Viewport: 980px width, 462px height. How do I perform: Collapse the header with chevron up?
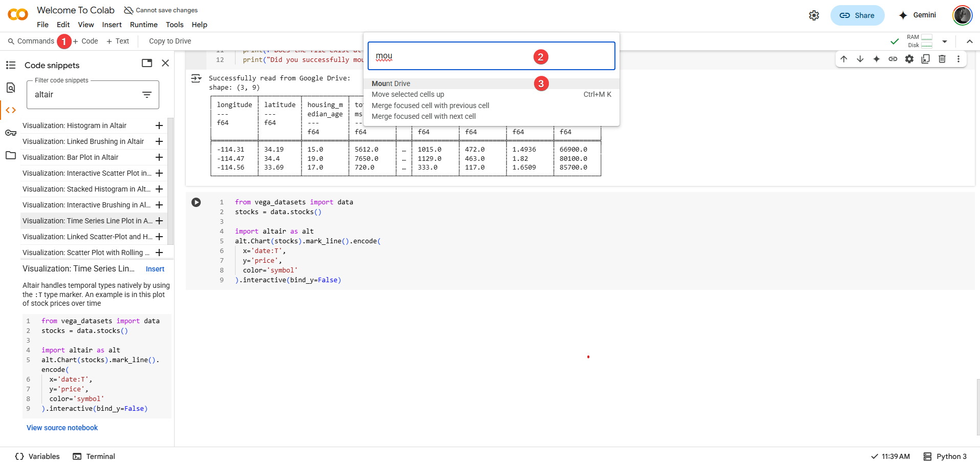point(970,41)
